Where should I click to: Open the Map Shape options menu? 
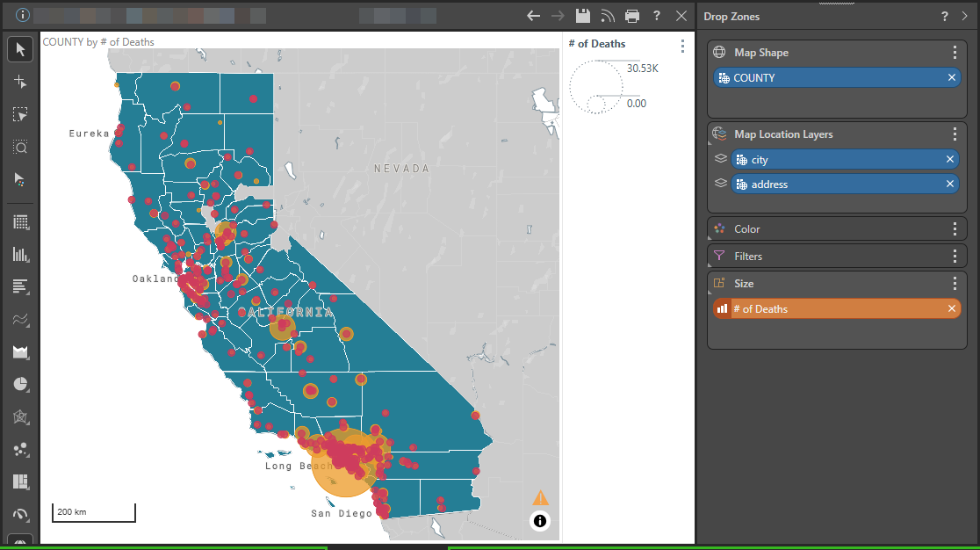click(955, 52)
